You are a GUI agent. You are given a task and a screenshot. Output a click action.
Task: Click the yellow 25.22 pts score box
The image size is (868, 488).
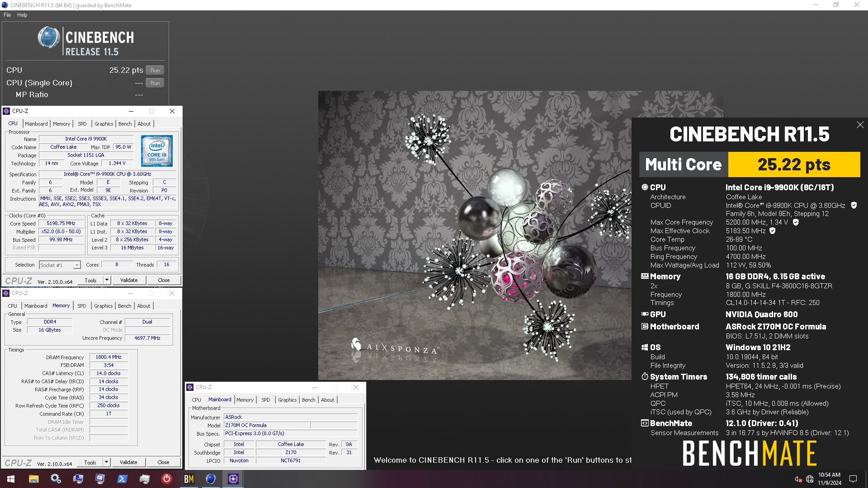click(794, 164)
